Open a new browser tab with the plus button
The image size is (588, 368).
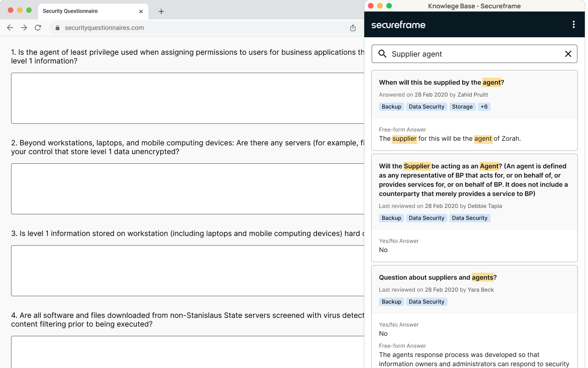[161, 11]
